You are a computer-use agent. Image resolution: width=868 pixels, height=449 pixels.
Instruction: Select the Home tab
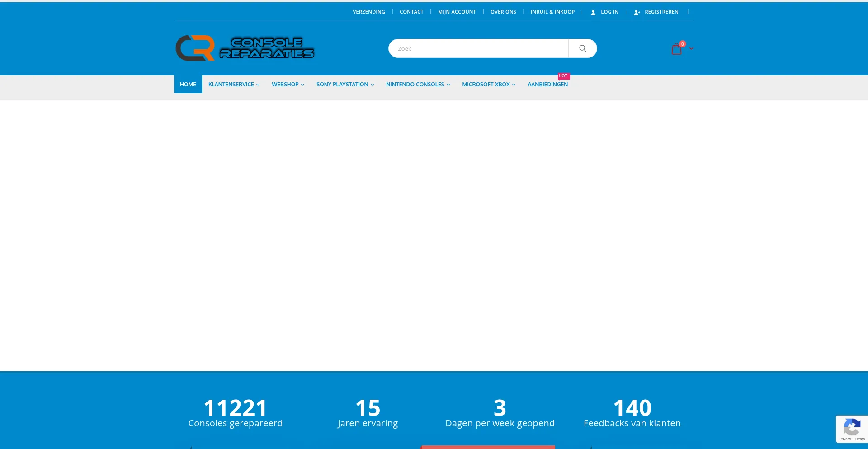pyautogui.click(x=188, y=85)
